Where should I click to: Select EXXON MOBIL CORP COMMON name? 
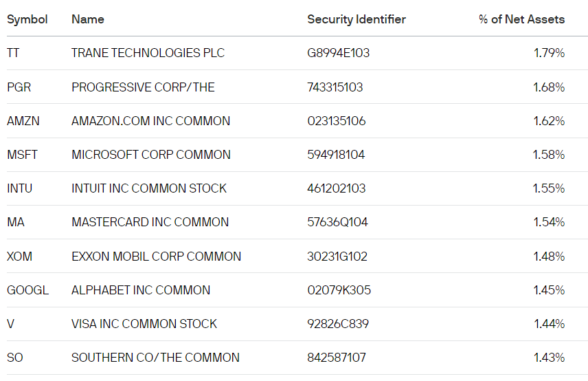click(156, 257)
